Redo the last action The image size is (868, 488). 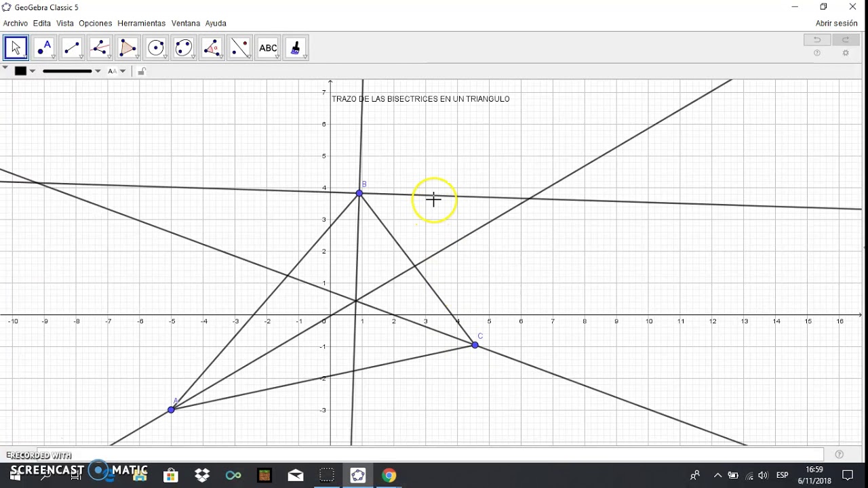[x=846, y=40]
